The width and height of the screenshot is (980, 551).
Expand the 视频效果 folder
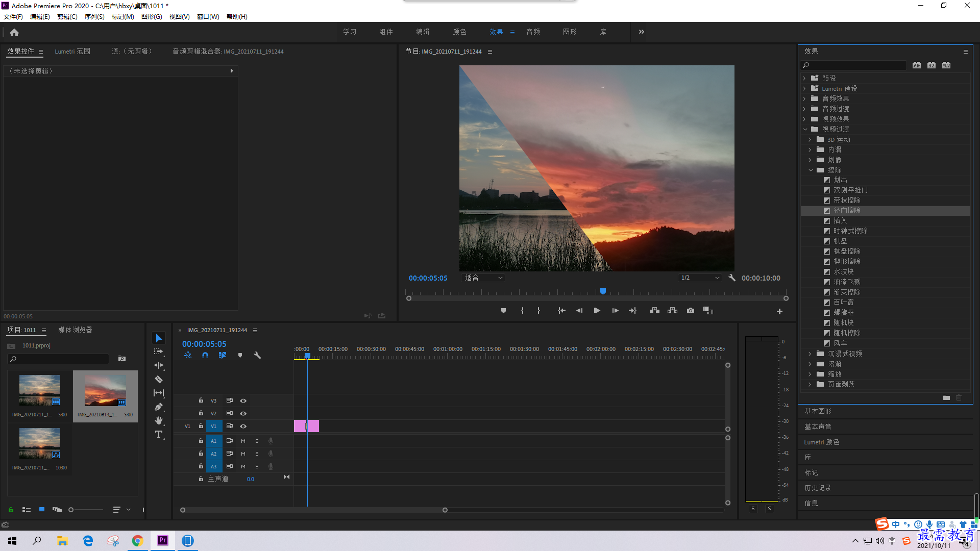click(x=804, y=119)
